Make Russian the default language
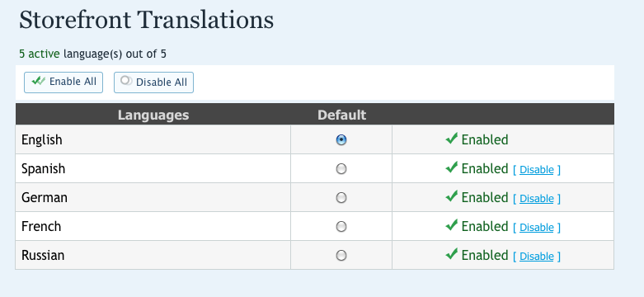644x297 pixels. [x=341, y=256]
